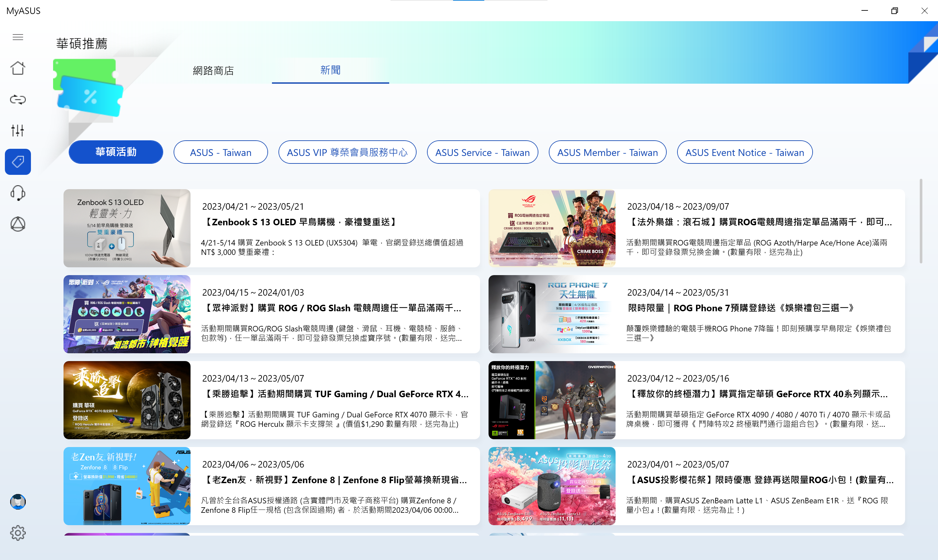The height and width of the screenshot is (560, 938).
Task: Open the ASUS One triangle-circle icon
Action: point(18,224)
